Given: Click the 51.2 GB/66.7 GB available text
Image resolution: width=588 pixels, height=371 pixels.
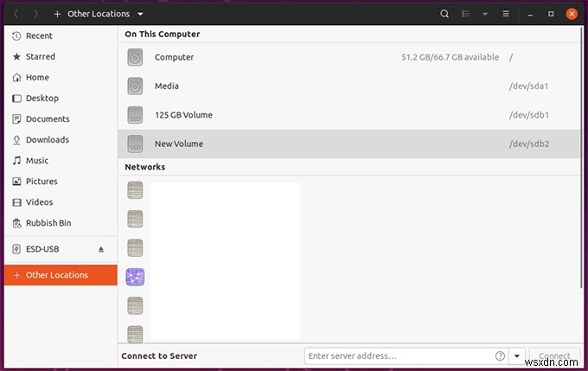Looking at the screenshot, I should (x=450, y=57).
